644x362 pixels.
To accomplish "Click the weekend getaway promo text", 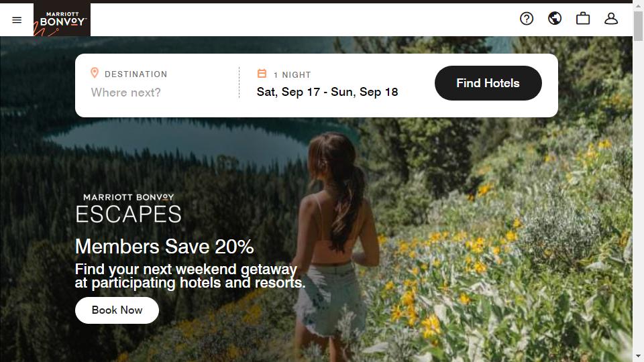I will (190, 276).
